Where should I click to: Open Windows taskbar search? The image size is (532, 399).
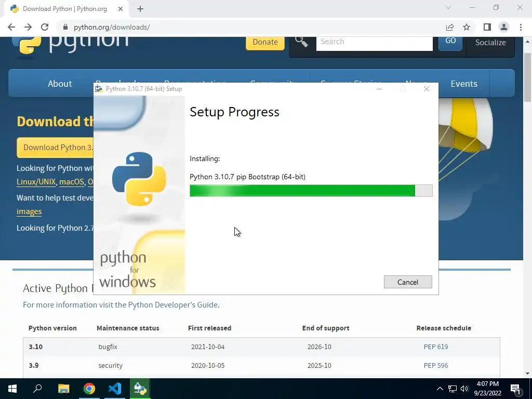(37, 389)
